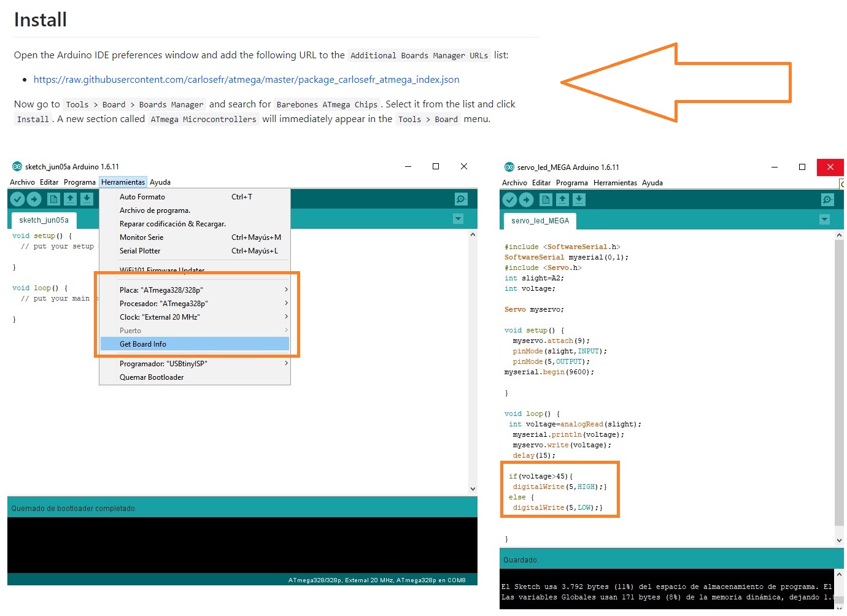847x616 pixels.
Task: Select the servo_led_MEGA editor tab
Action: tap(540, 221)
